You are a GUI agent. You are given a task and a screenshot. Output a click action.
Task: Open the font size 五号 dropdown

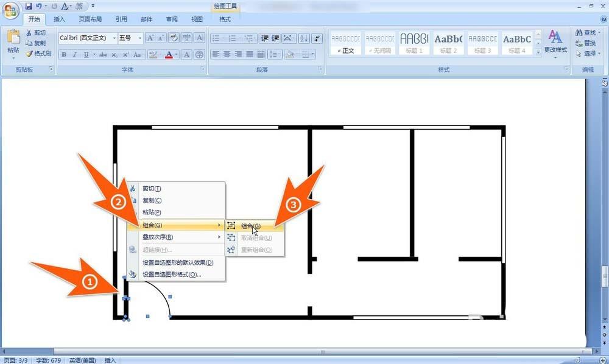pos(140,38)
